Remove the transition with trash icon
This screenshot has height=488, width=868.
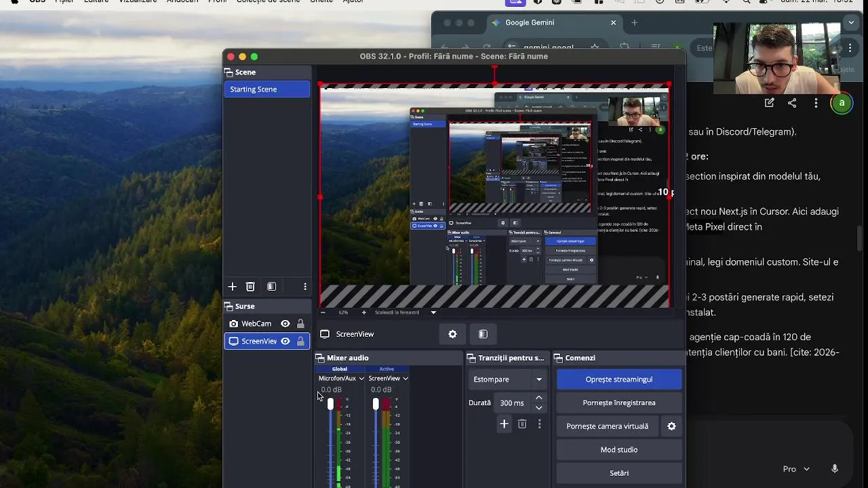[x=522, y=424]
